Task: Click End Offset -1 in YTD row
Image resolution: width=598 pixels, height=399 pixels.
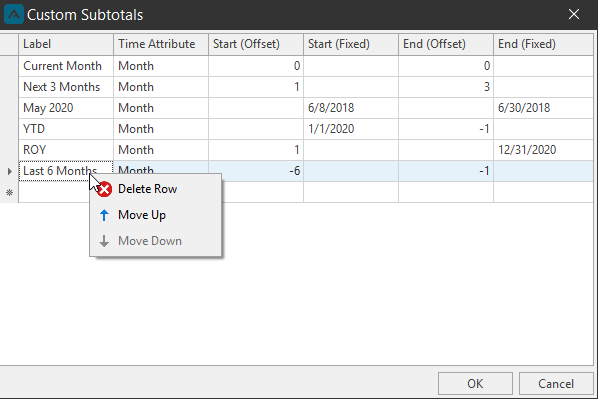Action: (446, 129)
